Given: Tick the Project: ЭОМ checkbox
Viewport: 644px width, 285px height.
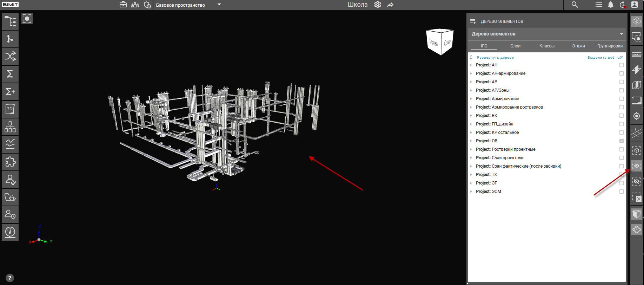Looking at the screenshot, I should tap(622, 192).
